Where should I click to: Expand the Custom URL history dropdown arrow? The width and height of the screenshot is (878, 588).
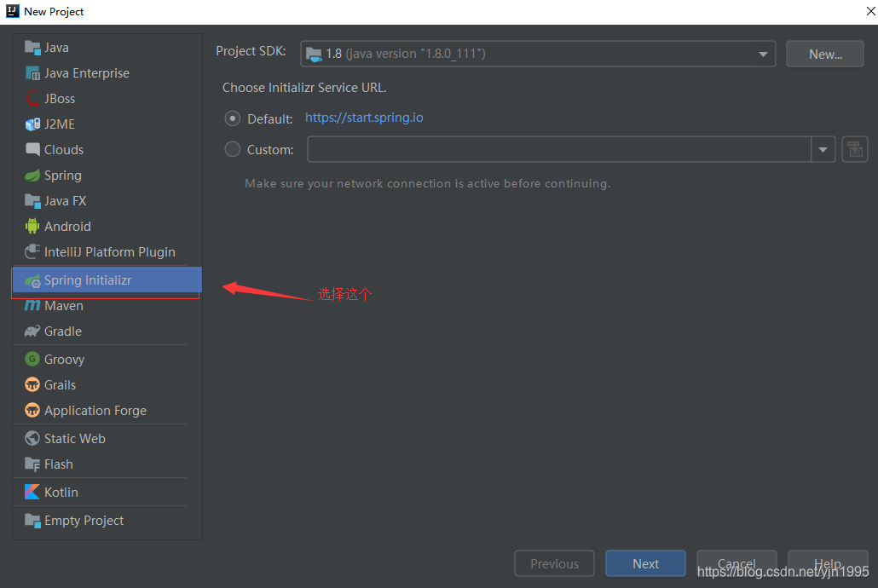(x=823, y=149)
